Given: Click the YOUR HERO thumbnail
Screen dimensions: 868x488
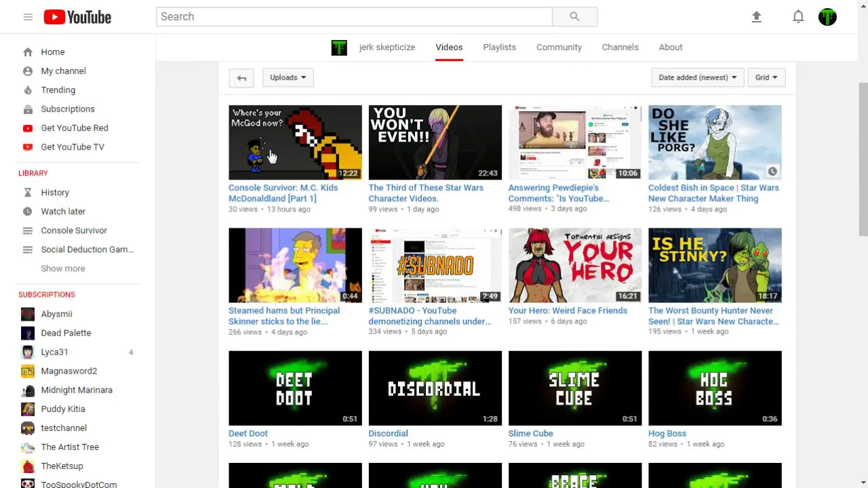Looking at the screenshot, I should [575, 265].
